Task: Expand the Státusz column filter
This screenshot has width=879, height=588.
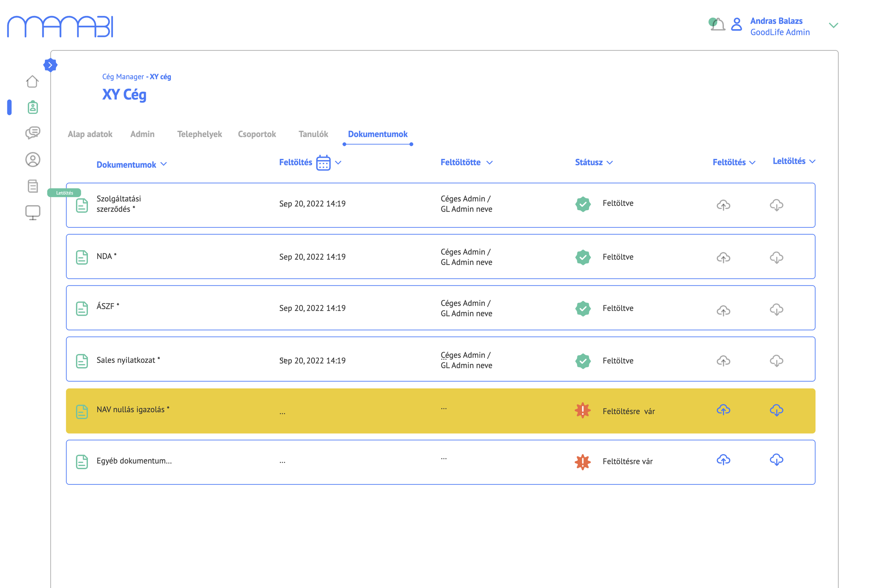Action: [610, 163]
